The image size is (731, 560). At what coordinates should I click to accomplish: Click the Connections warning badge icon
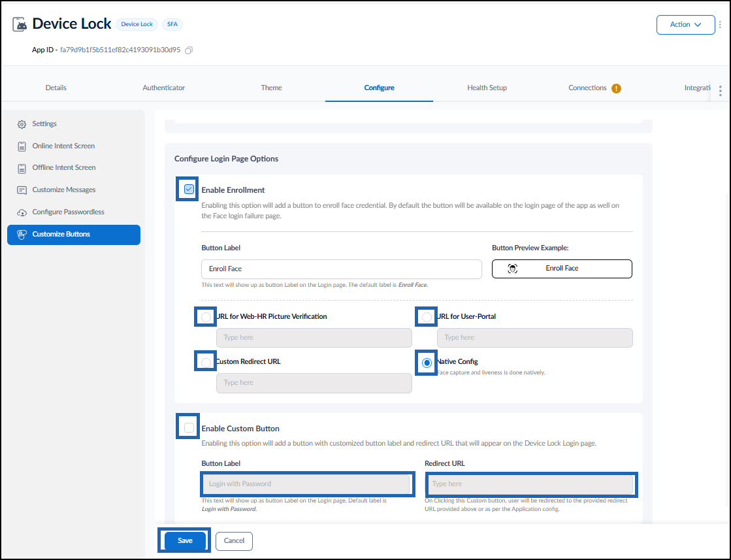(616, 88)
